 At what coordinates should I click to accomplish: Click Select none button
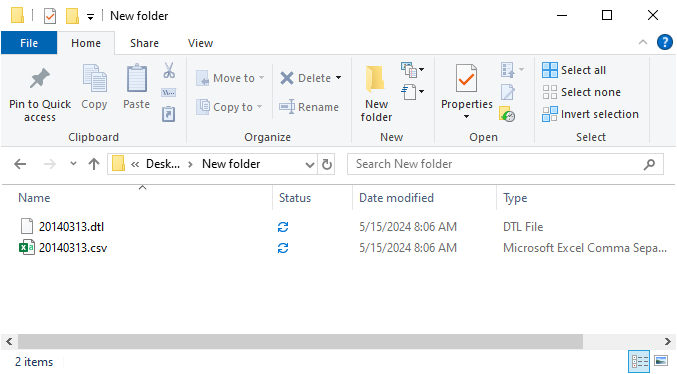tap(581, 92)
